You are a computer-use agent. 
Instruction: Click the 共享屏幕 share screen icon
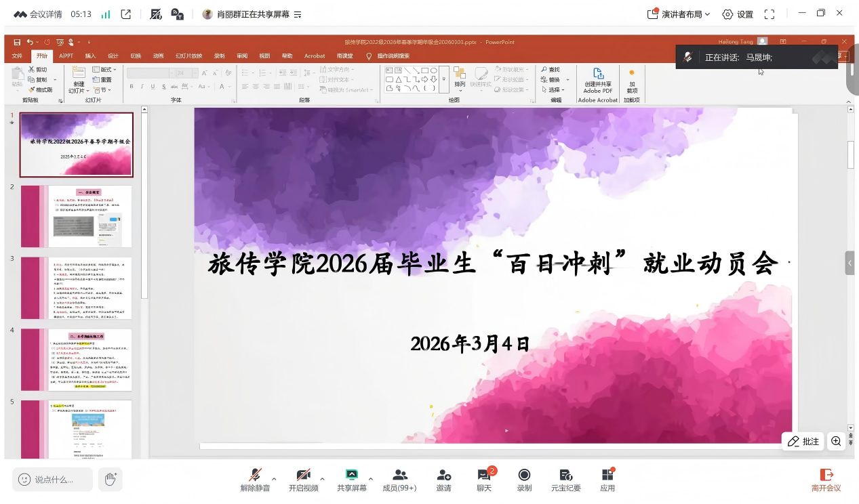pos(351,480)
